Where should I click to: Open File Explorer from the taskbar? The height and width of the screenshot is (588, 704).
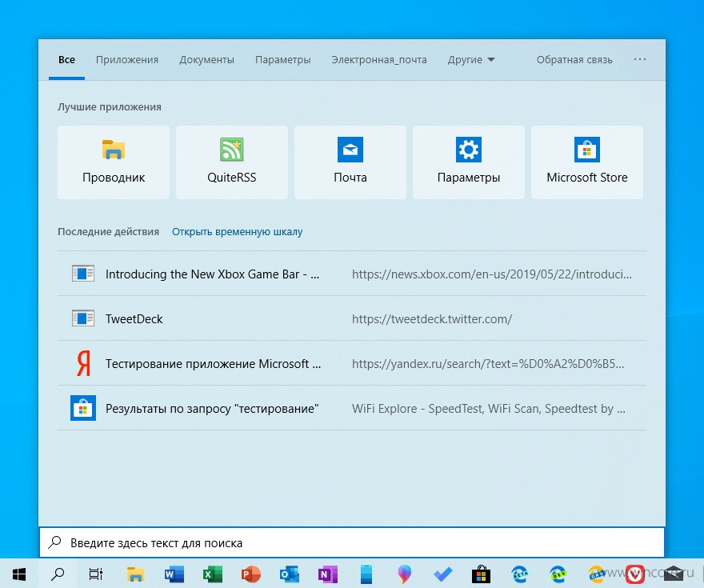[135, 574]
